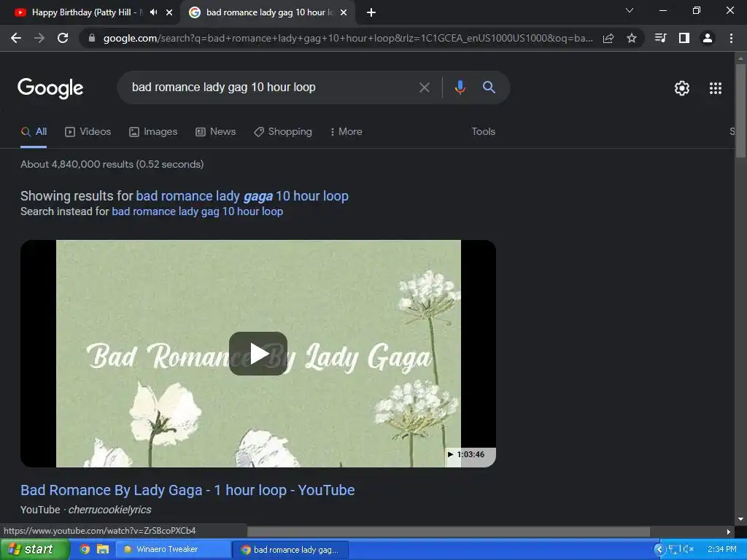
Task: Switch to Winaero Tweaker taskbar window
Action: 173,550
